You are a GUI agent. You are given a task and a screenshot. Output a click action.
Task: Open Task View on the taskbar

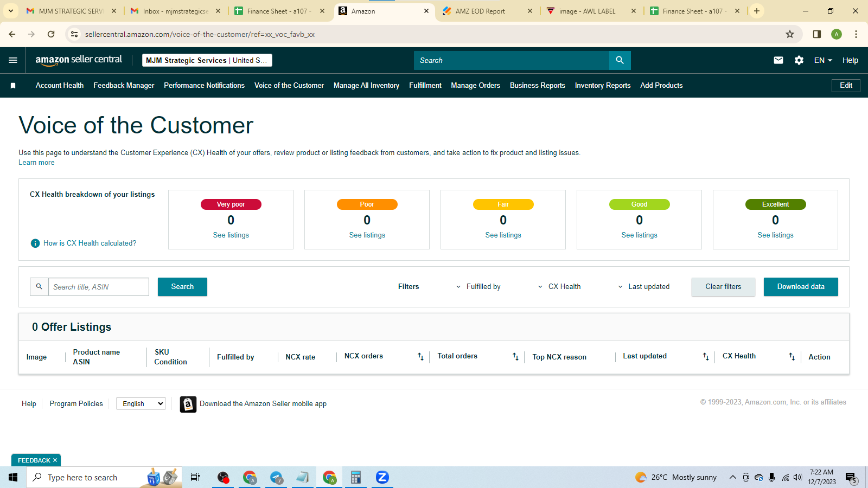(x=195, y=477)
